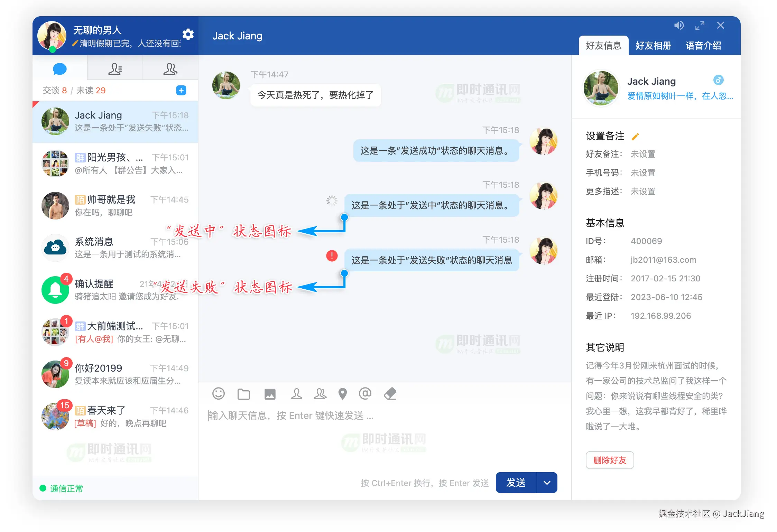Edit remark with orange pencil icon
Viewport: 777px width, 532px height.
pyautogui.click(x=635, y=137)
